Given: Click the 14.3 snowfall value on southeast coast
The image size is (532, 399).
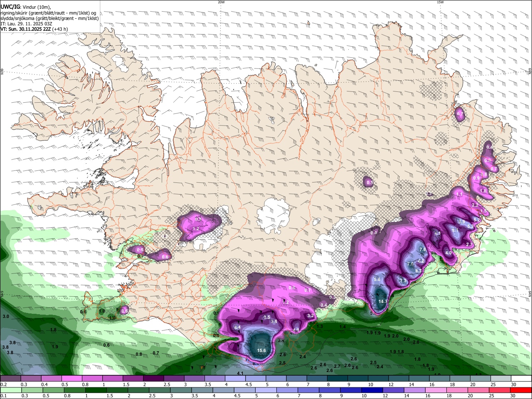Looking at the screenshot, I should 383,301.
